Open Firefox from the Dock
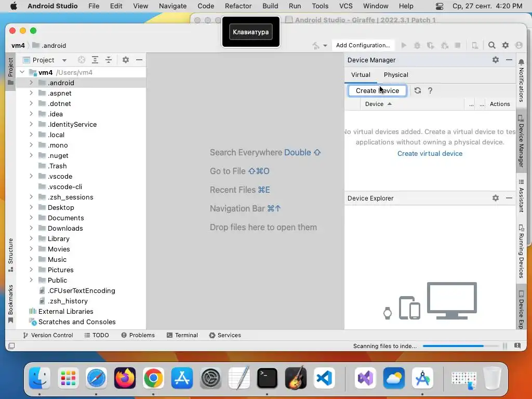This screenshot has width=532, height=399. point(125,378)
